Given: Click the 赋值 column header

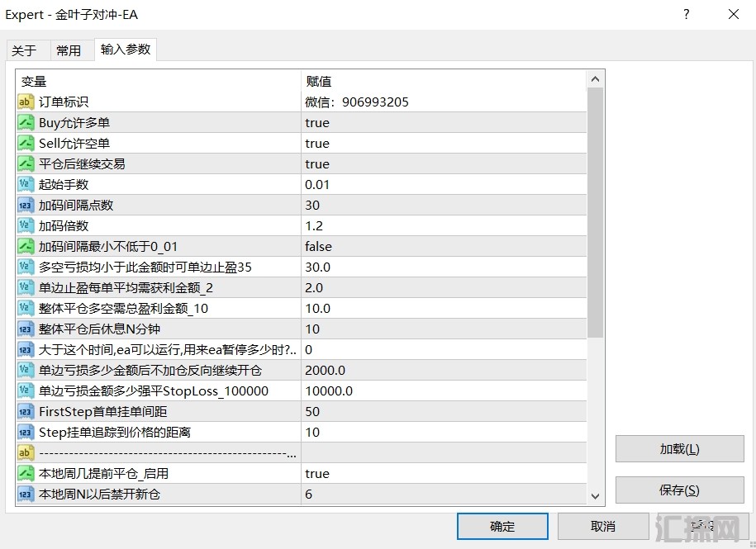Looking at the screenshot, I should tap(444, 82).
